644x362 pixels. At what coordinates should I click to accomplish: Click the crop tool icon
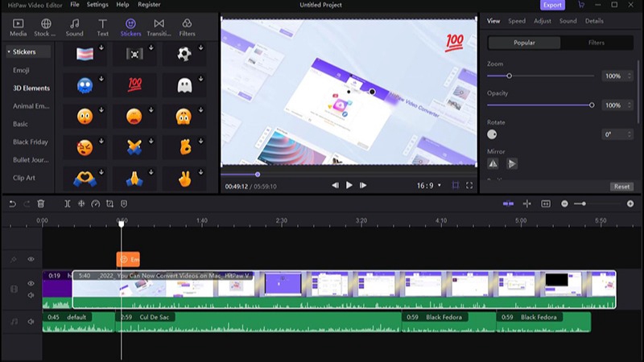pos(109,204)
